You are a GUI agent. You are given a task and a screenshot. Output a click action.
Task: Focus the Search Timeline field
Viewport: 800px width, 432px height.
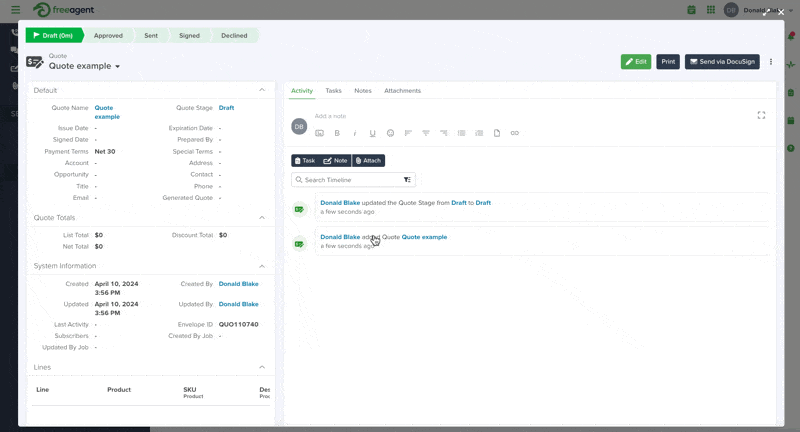353,180
